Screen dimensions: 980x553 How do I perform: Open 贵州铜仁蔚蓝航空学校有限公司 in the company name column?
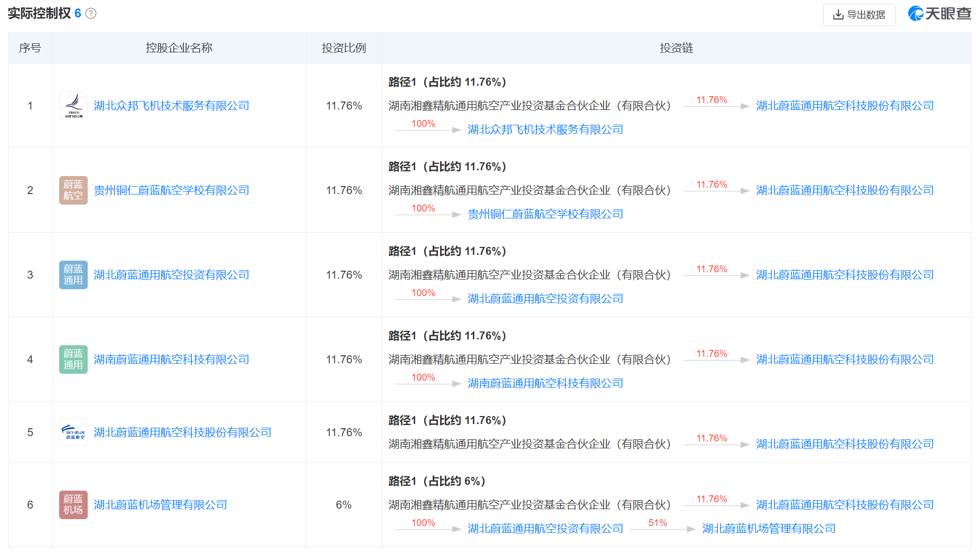[171, 190]
